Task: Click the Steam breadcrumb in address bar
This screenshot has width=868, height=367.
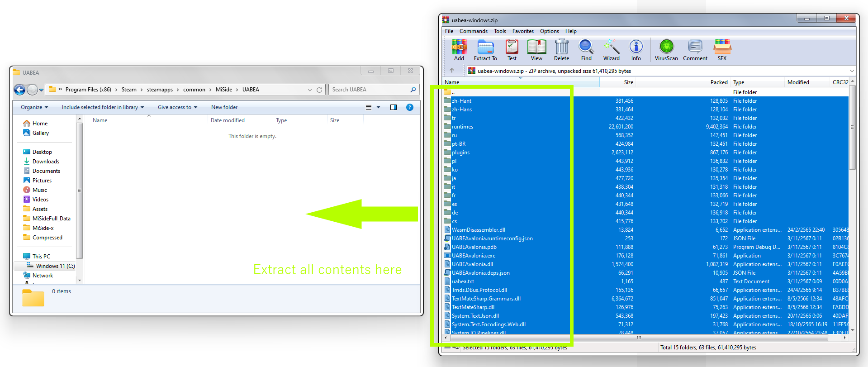Action: (x=129, y=90)
